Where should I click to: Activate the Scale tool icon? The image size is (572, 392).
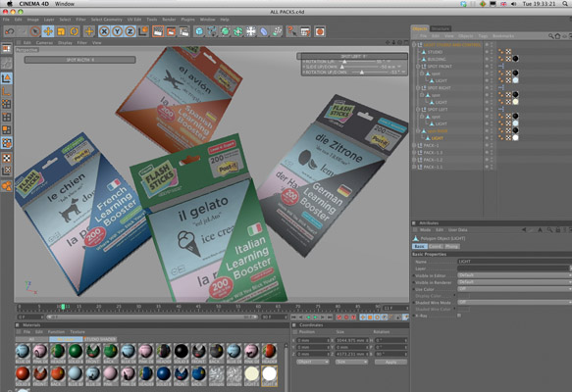[x=61, y=31]
